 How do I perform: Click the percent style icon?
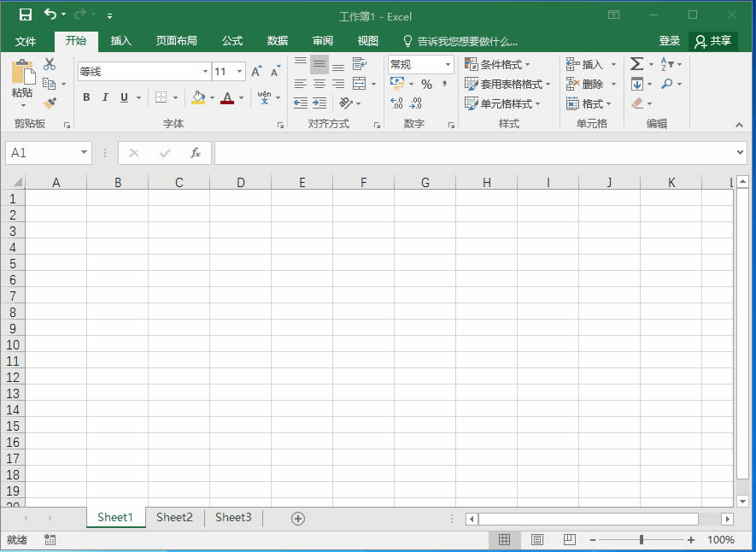pyautogui.click(x=426, y=84)
